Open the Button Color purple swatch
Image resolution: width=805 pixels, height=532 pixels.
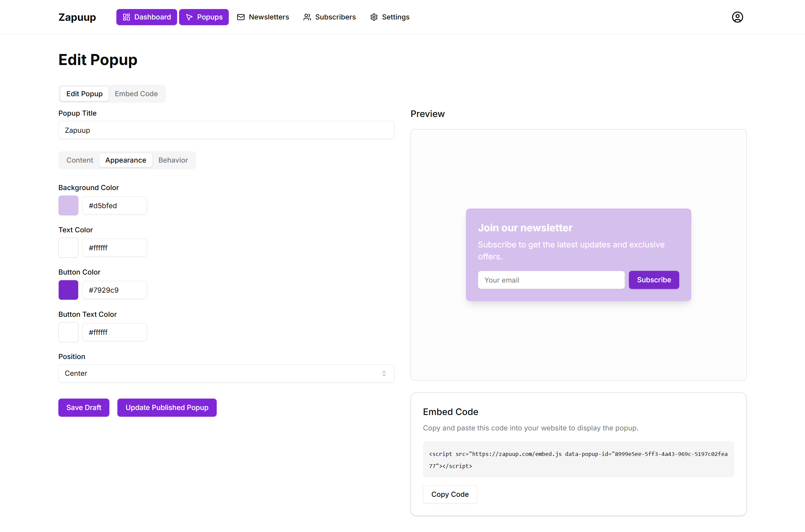pyautogui.click(x=68, y=290)
